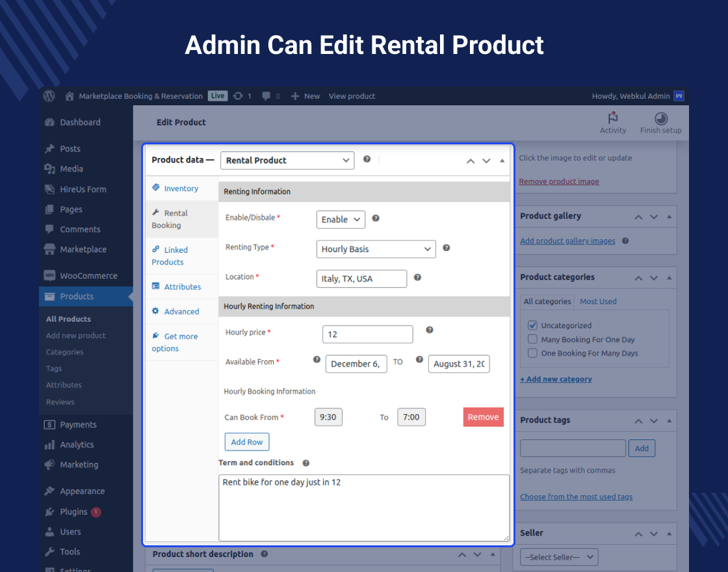
Task: Click the Add Row button
Action: (246, 441)
